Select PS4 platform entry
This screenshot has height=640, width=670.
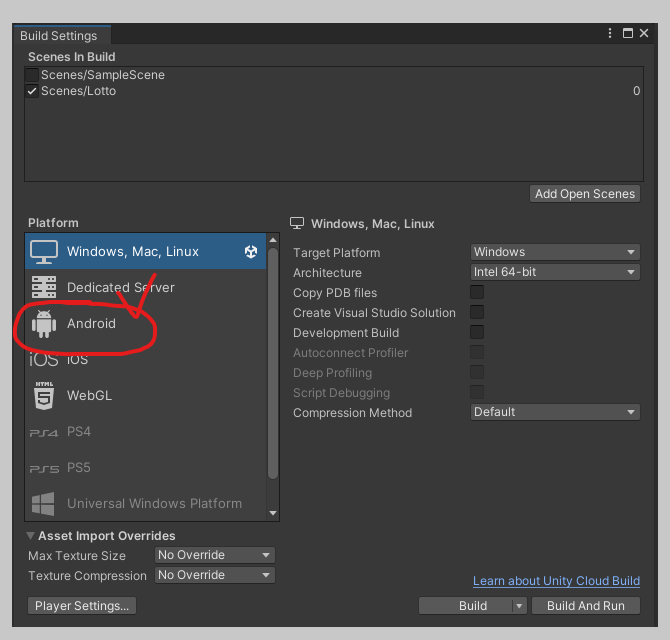pos(146,432)
